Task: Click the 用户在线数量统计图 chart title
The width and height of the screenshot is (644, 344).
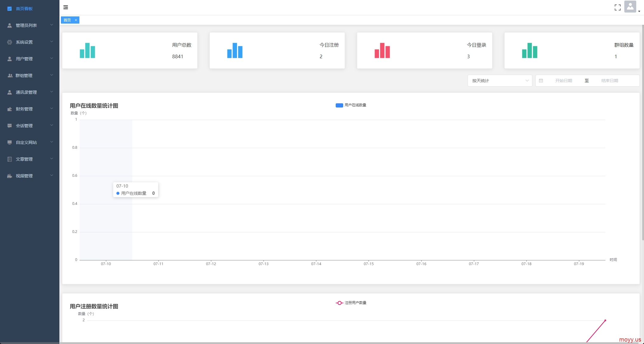Action: coord(94,106)
